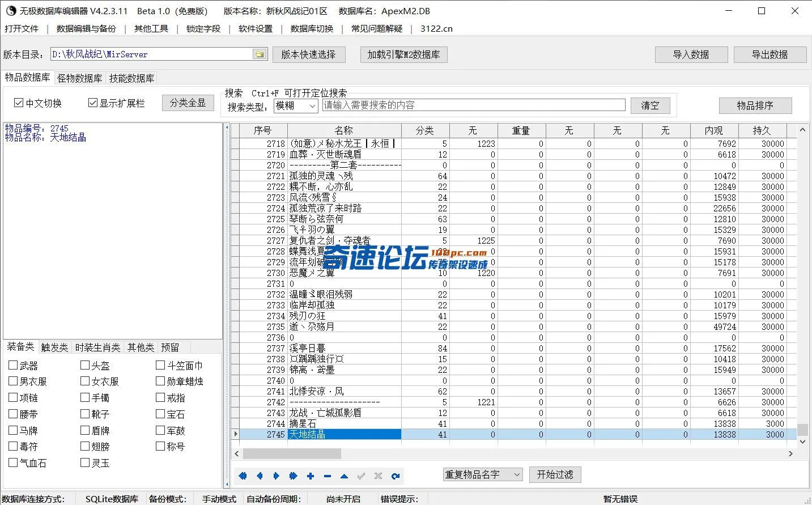The image size is (812, 505).
Task: Click the 导入数据 button
Action: click(x=691, y=54)
